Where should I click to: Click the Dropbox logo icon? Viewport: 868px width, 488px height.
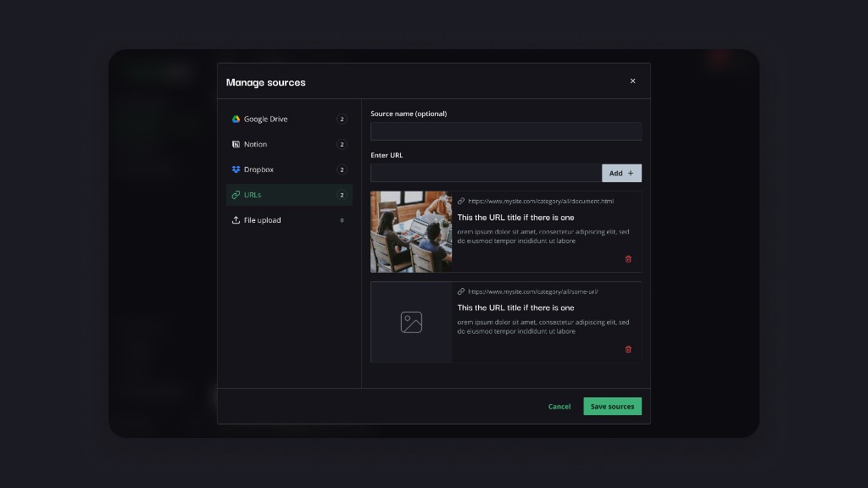click(236, 169)
